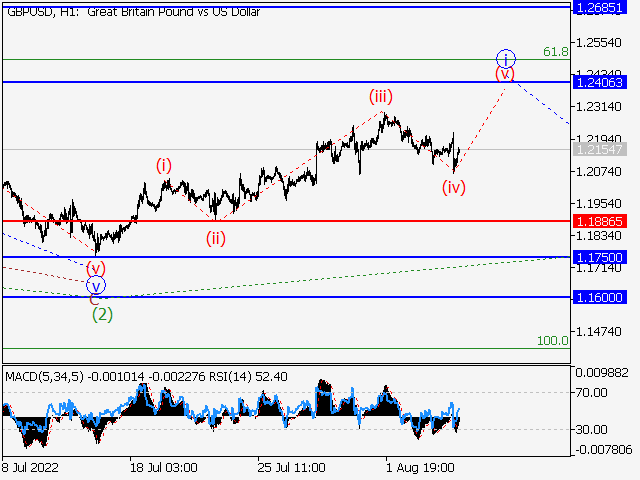
Task: Click the blue circled i wave label
Action: tap(506, 59)
